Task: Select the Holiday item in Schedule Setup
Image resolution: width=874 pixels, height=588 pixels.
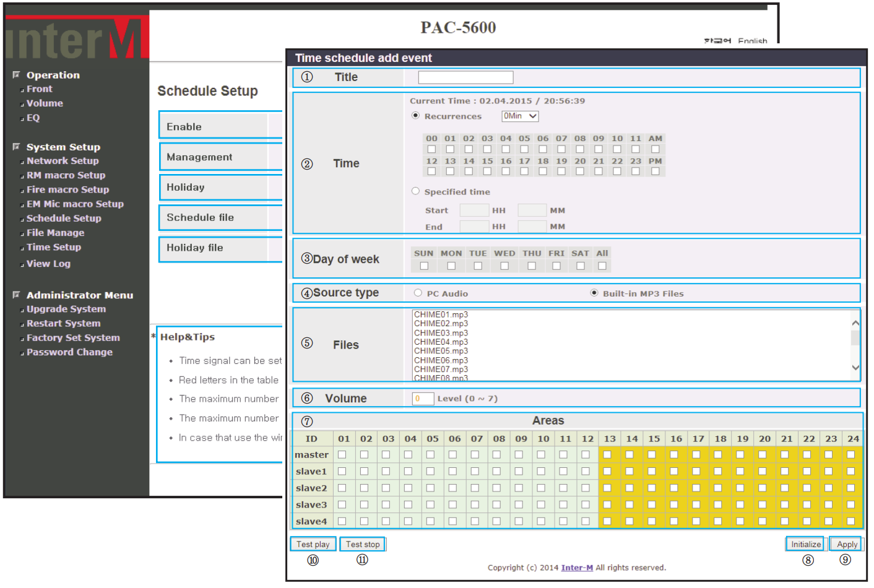Action: pos(220,187)
